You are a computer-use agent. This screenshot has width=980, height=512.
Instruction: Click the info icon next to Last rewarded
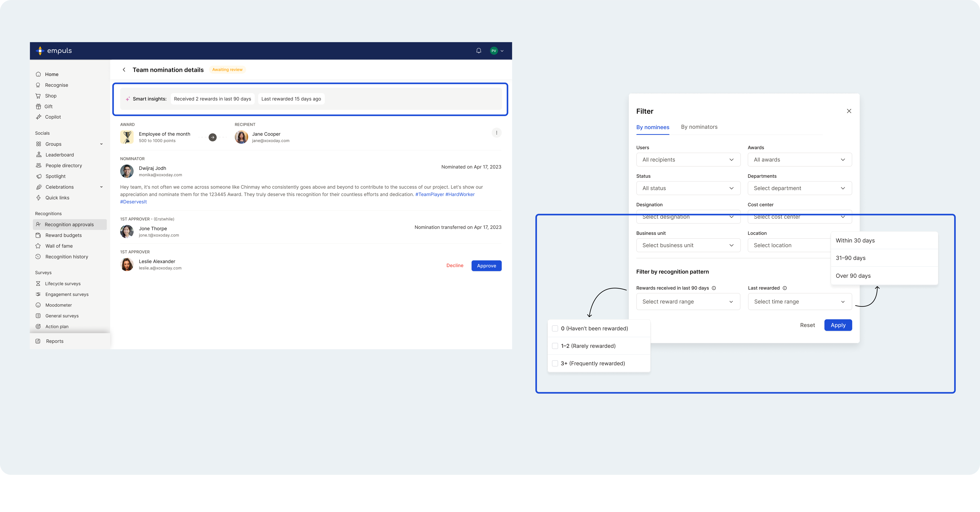pos(785,288)
